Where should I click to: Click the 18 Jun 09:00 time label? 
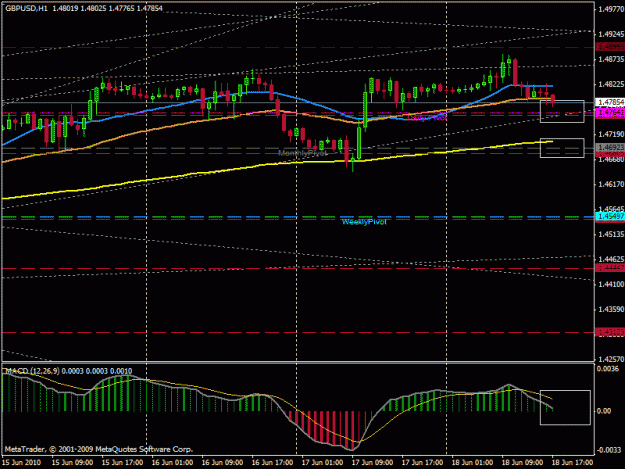[x=522, y=463]
